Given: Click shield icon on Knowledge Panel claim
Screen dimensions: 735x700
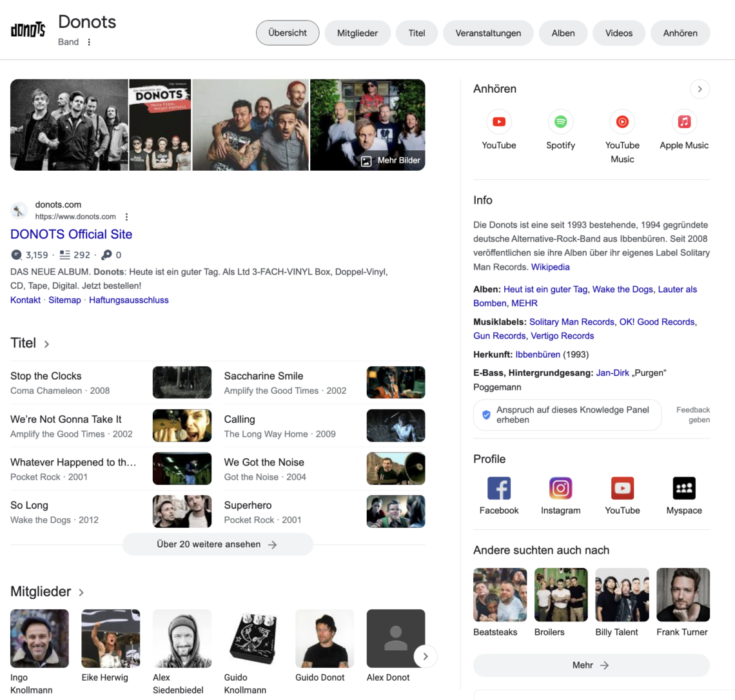Looking at the screenshot, I should [x=486, y=414].
